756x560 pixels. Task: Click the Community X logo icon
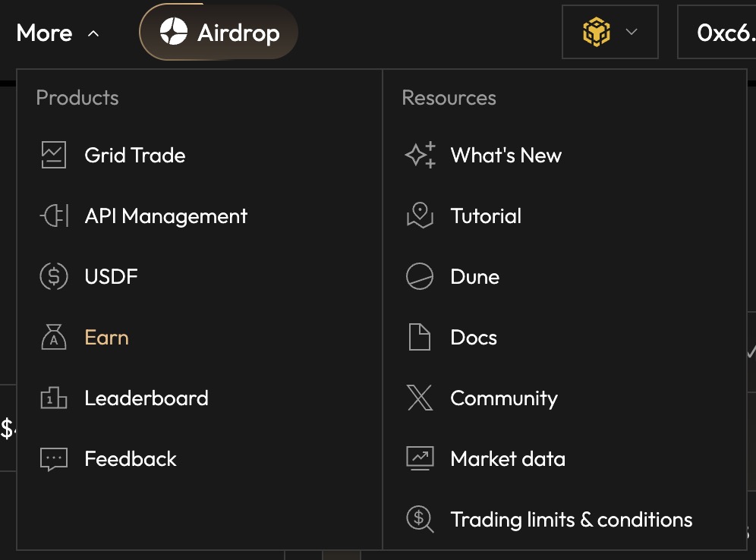pyautogui.click(x=420, y=398)
